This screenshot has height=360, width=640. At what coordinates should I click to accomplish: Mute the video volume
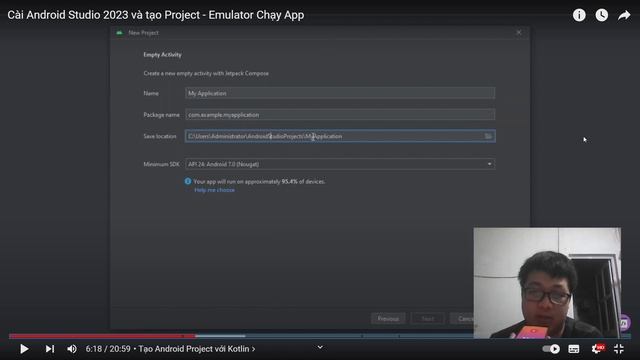(x=72, y=349)
